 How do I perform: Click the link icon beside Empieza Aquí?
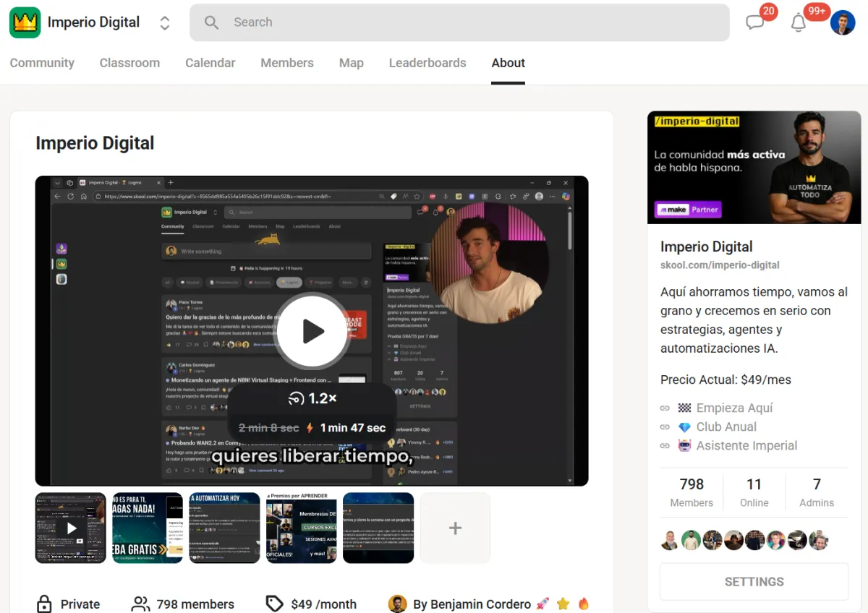[665, 408]
